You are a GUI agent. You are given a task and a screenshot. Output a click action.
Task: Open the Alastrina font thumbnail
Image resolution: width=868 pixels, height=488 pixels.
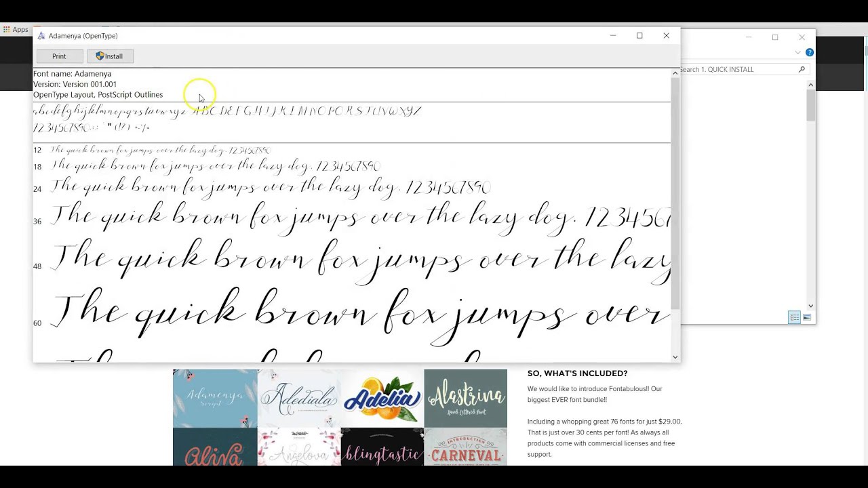pos(466,399)
